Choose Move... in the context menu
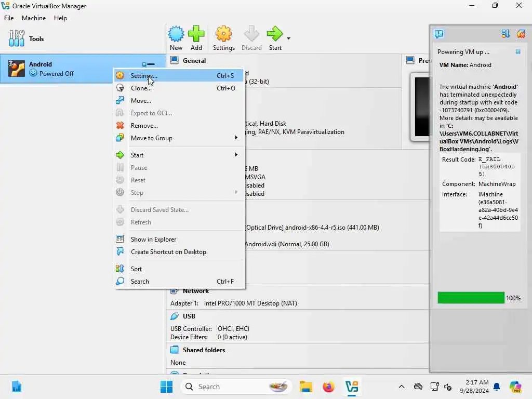Viewport: 532px width, 399px height. pos(179,101)
